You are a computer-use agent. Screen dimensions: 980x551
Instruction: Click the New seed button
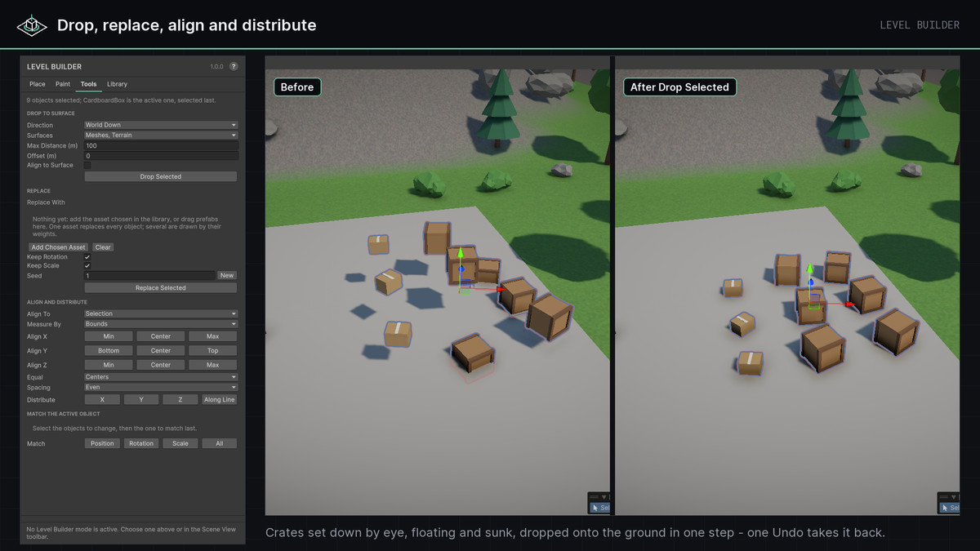point(227,276)
